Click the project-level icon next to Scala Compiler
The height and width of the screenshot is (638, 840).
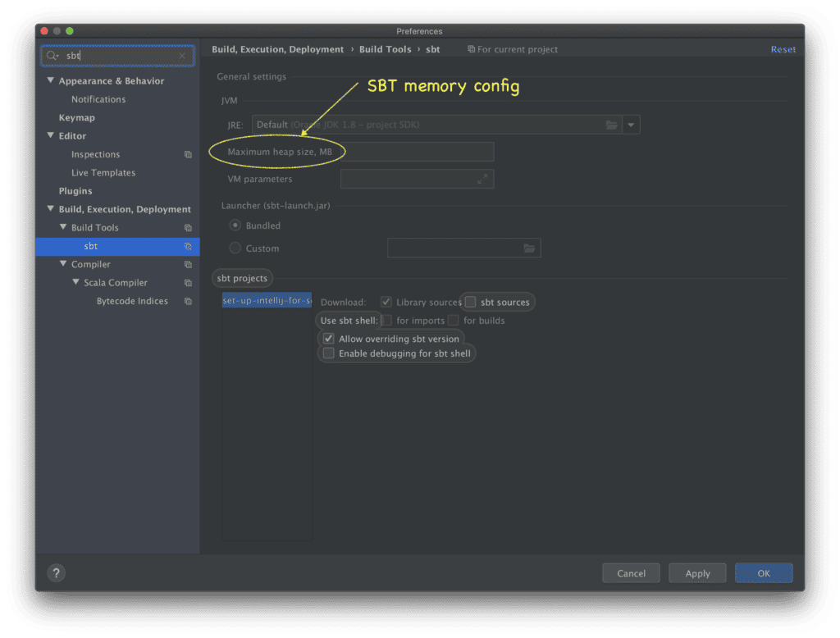[x=188, y=283]
